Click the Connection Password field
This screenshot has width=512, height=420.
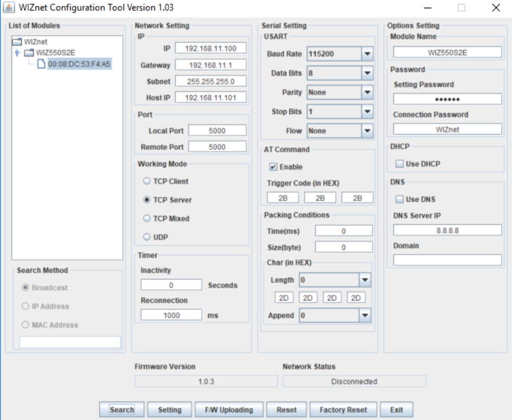447,129
